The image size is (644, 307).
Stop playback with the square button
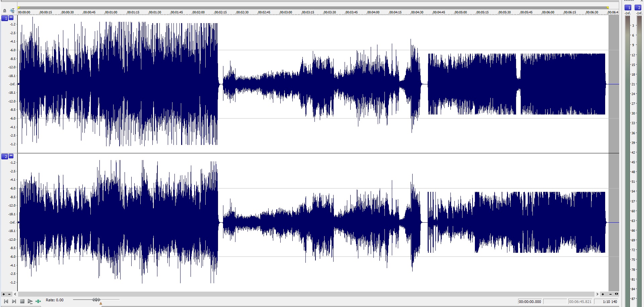click(22, 301)
